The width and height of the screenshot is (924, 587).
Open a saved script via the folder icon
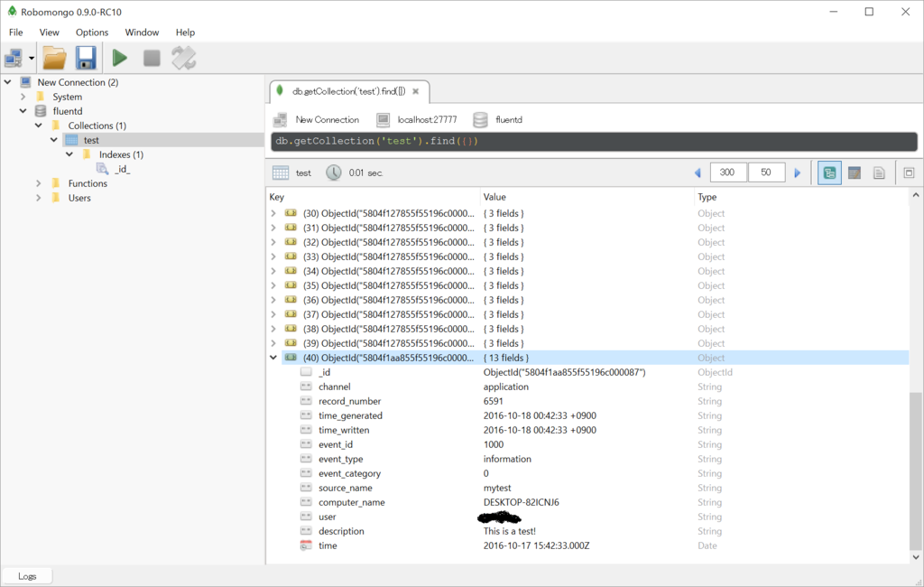[54, 57]
